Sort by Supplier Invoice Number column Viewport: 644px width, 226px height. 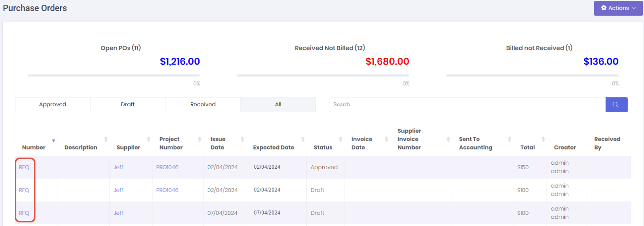409,139
